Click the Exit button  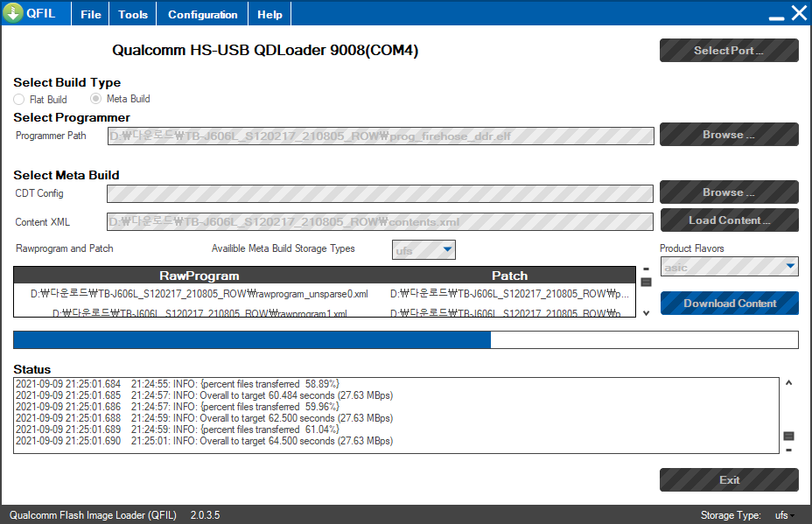point(729,480)
